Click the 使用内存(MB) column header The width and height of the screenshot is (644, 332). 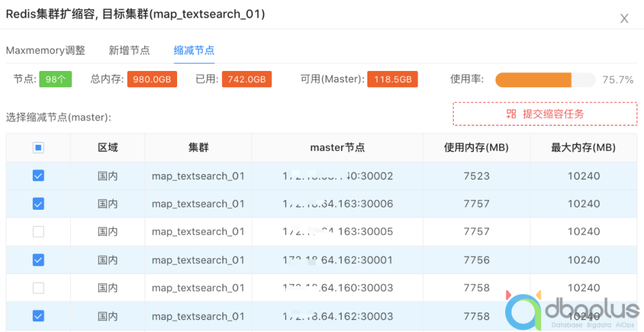476,147
